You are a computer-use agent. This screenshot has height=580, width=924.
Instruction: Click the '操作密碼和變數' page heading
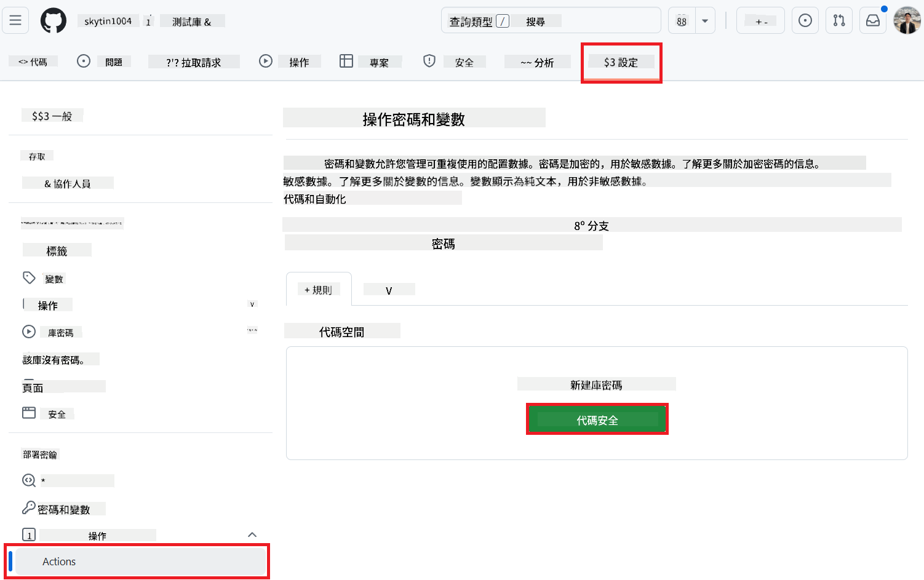pyautogui.click(x=414, y=119)
